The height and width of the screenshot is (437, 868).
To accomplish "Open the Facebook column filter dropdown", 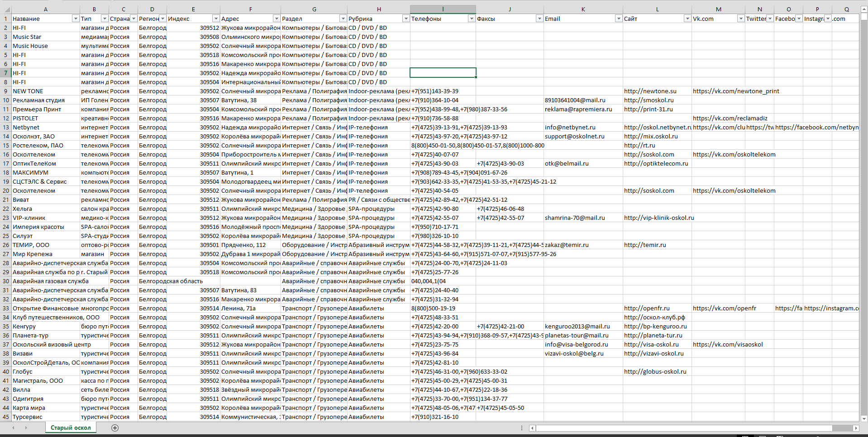I will click(x=799, y=19).
